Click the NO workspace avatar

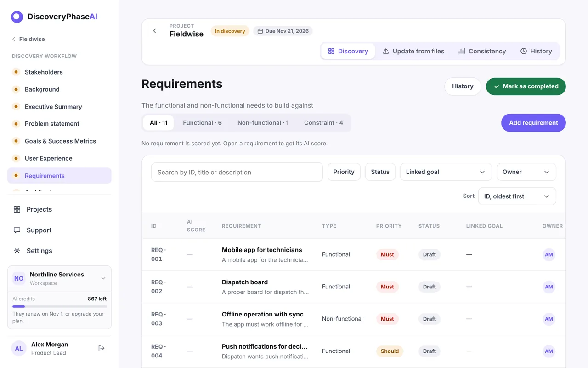(x=19, y=278)
